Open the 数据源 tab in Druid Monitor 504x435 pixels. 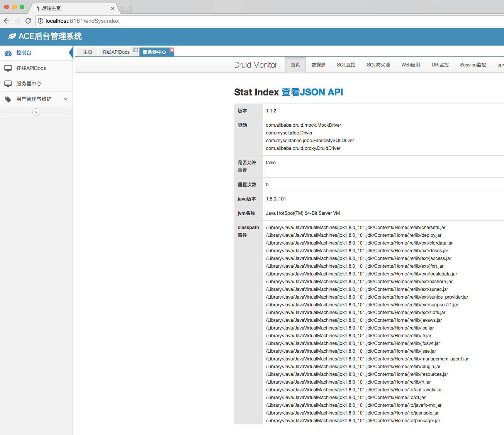click(318, 65)
